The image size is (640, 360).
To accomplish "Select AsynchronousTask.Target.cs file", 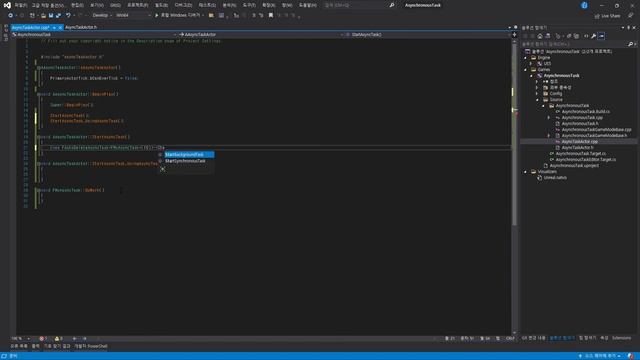I will point(580,153).
